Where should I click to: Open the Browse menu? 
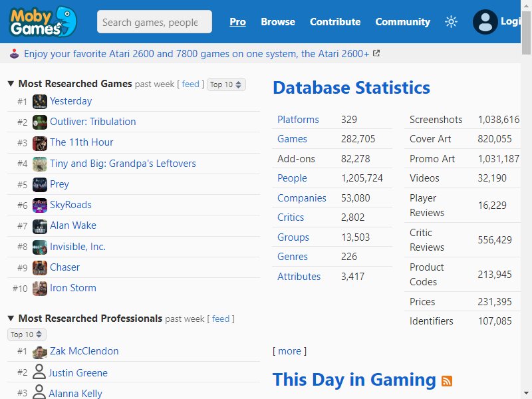coord(278,22)
